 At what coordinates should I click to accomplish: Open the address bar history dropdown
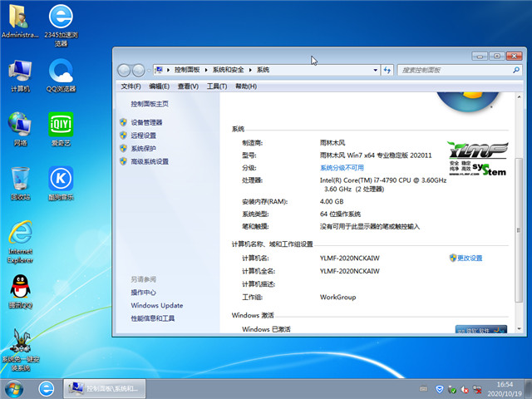click(x=375, y=70)
